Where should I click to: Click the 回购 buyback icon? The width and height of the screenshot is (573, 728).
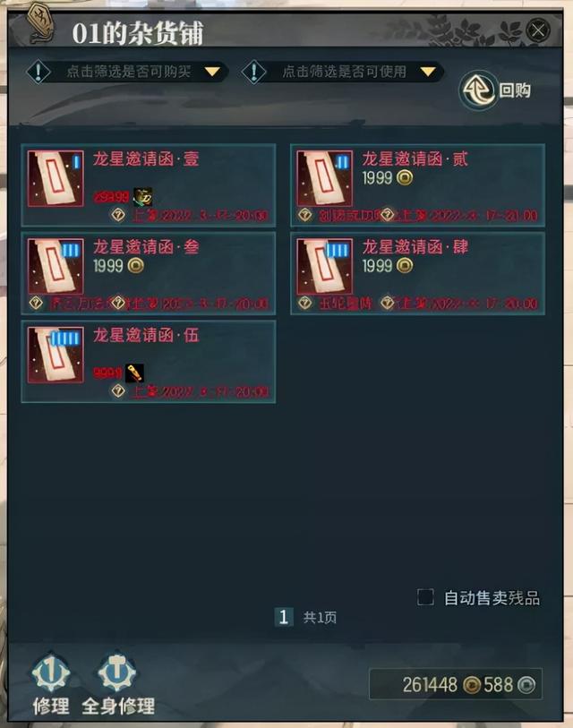478,90
